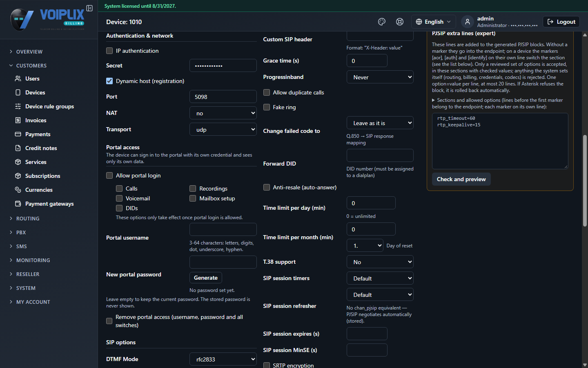Open the English language selector
Viewport: 588px width, 368px height.
tap(434, 22)
